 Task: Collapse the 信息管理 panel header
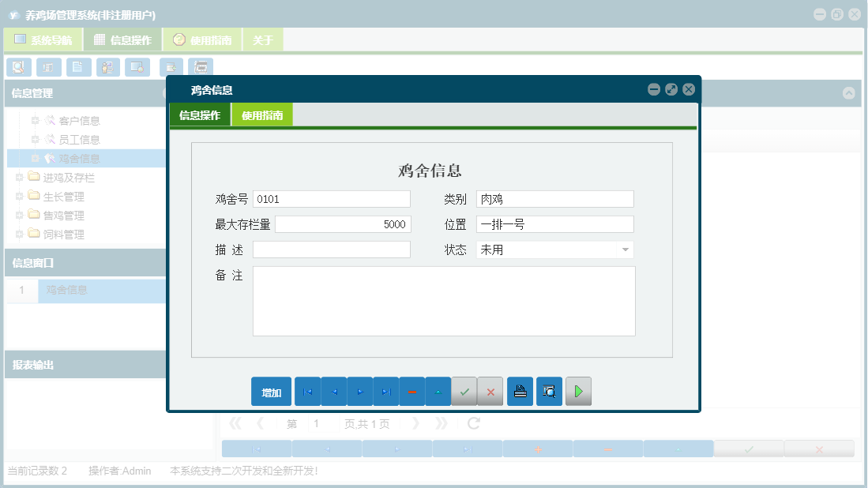pyautogui.click(x=851, y=93)
